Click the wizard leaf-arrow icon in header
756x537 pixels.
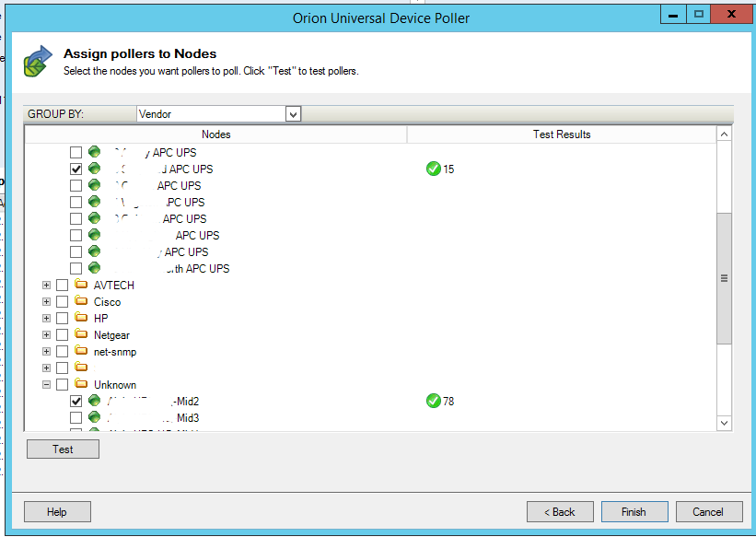pos(38,62)
